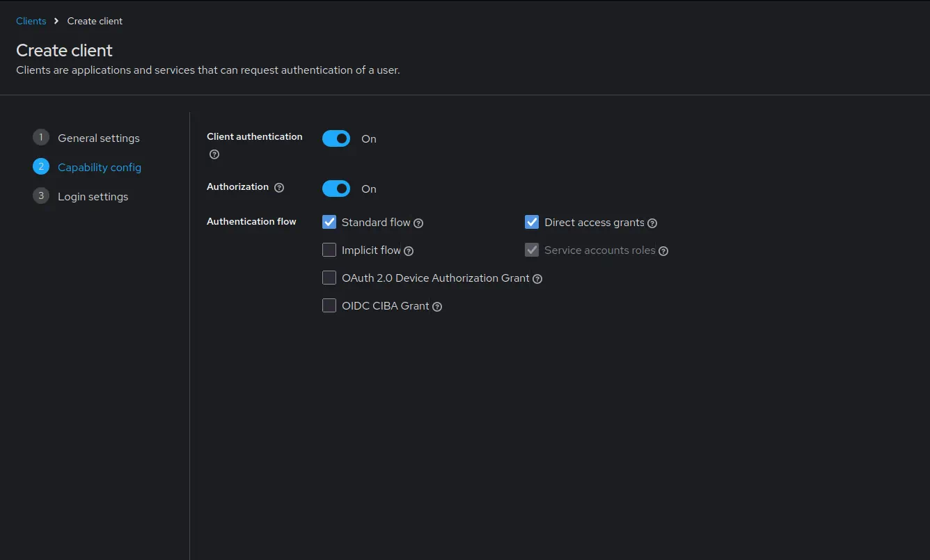Viewport: 930px width, 560px height.
Task: Disable the Authorization toggle switch
Action: (336, 189)
